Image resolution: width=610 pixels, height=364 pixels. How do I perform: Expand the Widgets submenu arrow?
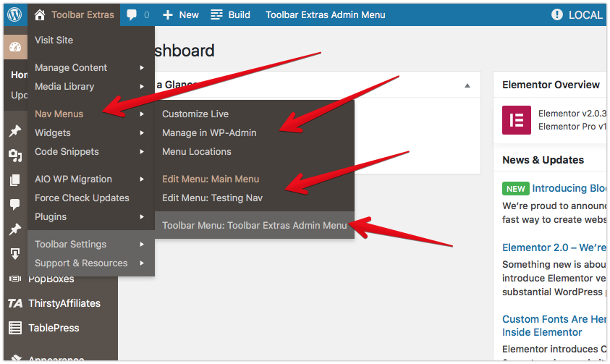click(142, 132)
